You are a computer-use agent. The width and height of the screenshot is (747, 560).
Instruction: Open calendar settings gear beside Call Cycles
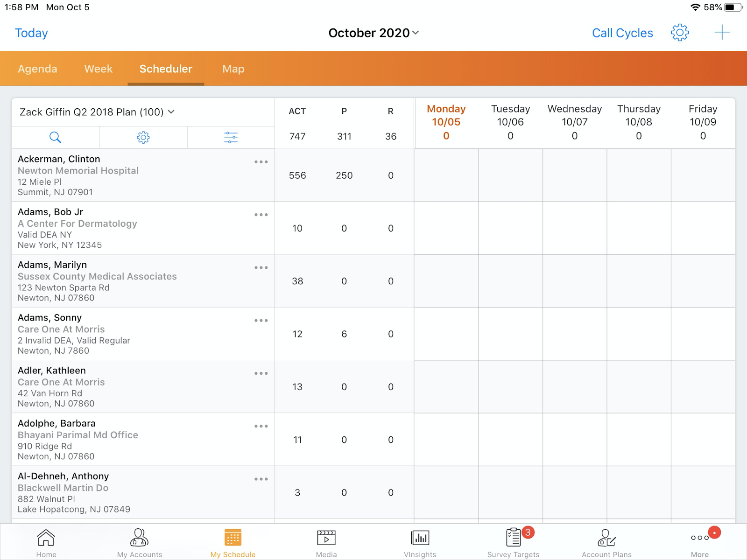point(680,33)
